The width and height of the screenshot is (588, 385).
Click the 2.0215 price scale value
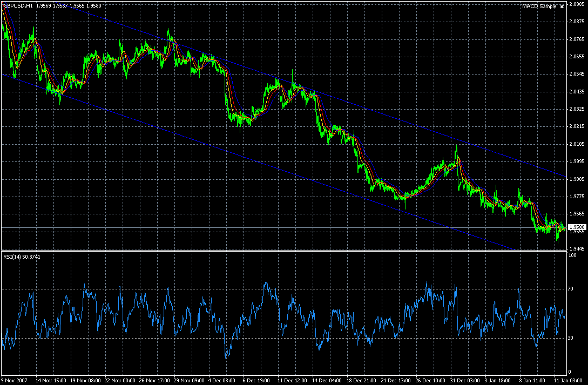(x=577, y=127)
